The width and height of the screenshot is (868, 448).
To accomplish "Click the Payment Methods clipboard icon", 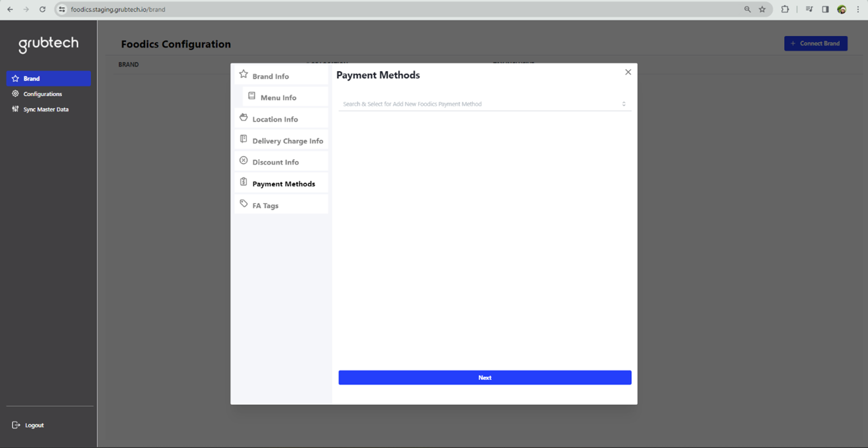I will click(x=243, y=182).
